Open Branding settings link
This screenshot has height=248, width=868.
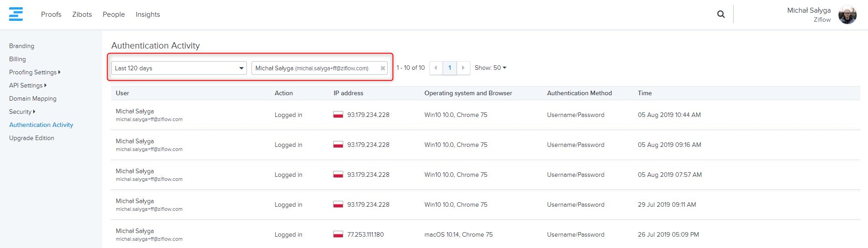21,46
